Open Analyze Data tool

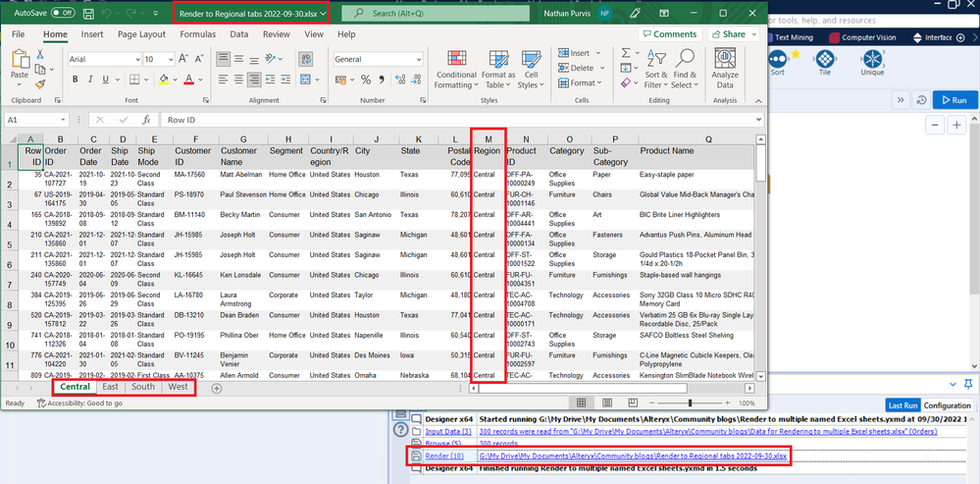[x=725, y=67]
